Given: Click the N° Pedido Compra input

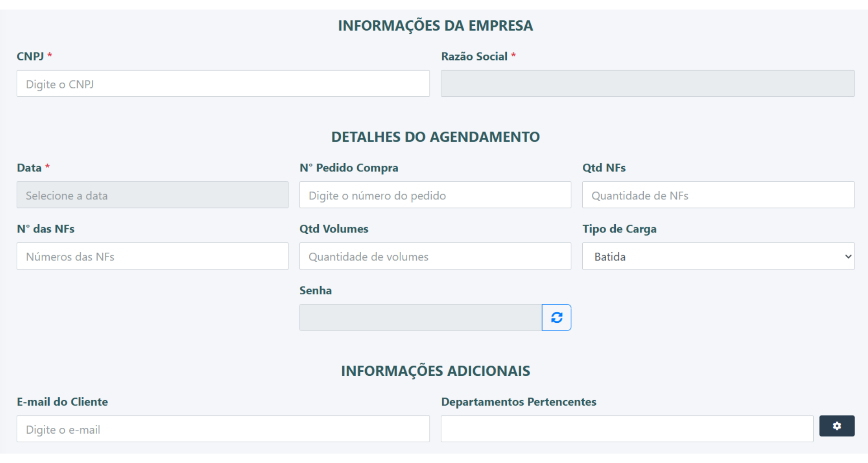Looking at the screenshot, I should (435, 195).
